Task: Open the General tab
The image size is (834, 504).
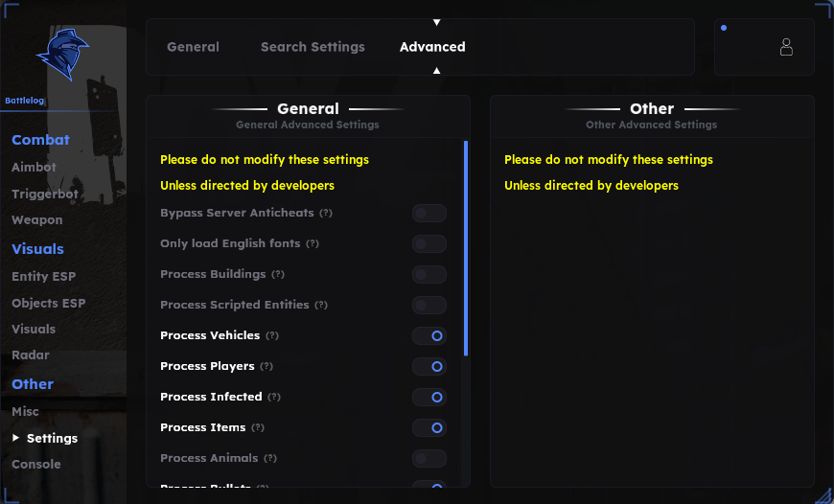Action: pos(193,47)
